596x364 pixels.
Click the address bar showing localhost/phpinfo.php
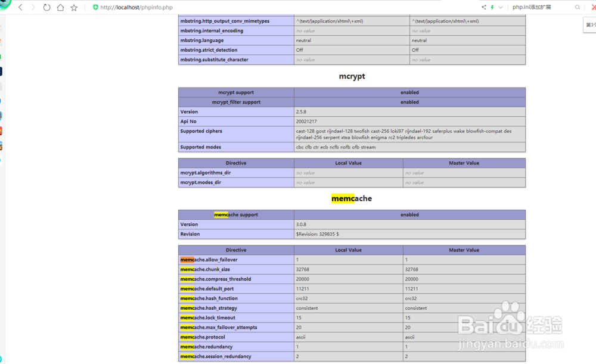[137, 7]
